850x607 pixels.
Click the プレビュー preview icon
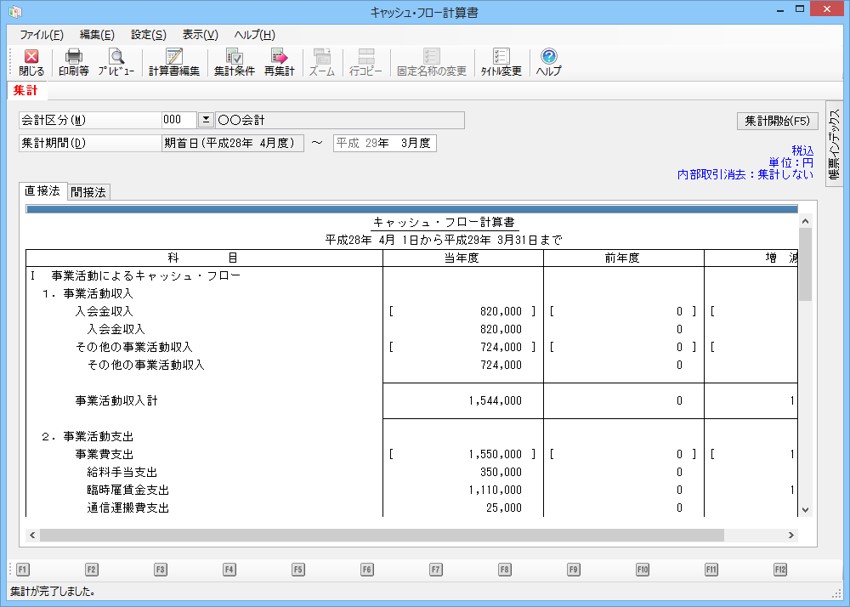tap(116, 62)
